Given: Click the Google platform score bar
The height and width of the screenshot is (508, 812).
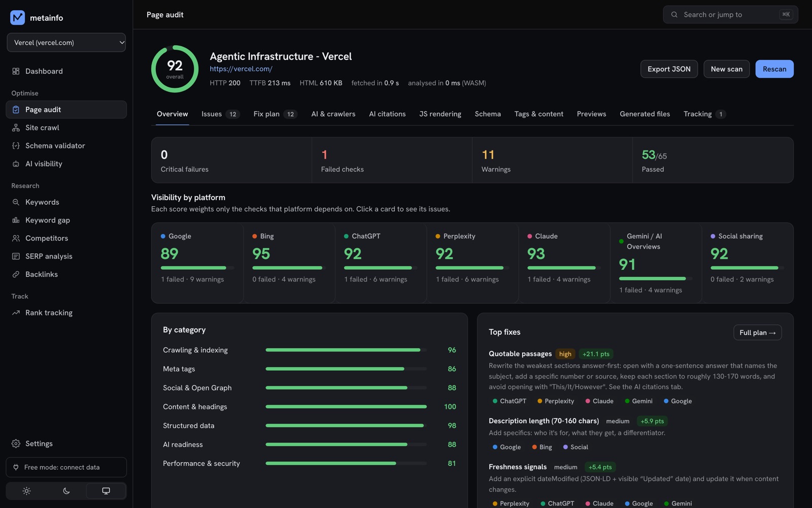Looking at the screenshot, I should coord(197,268).
